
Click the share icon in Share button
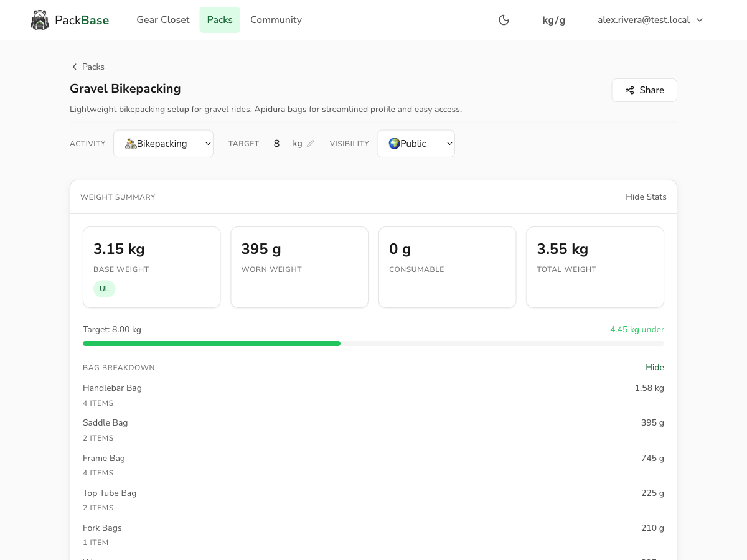(x=630, y=90)
